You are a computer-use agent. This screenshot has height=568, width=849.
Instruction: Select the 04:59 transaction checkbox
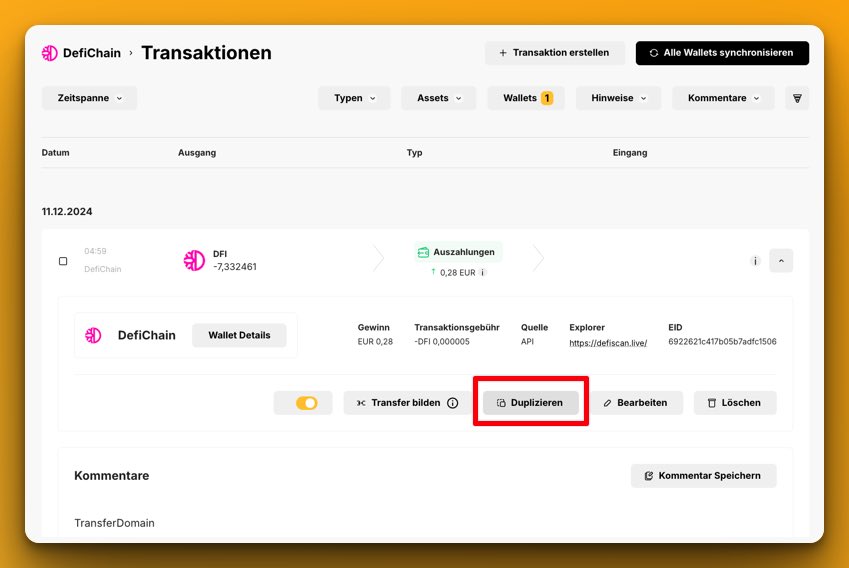(x=63, y=261)
